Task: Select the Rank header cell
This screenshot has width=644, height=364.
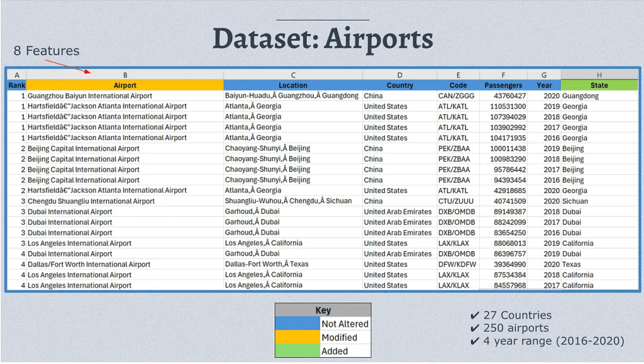Action: pyautogui.click(x=17, y=85)
